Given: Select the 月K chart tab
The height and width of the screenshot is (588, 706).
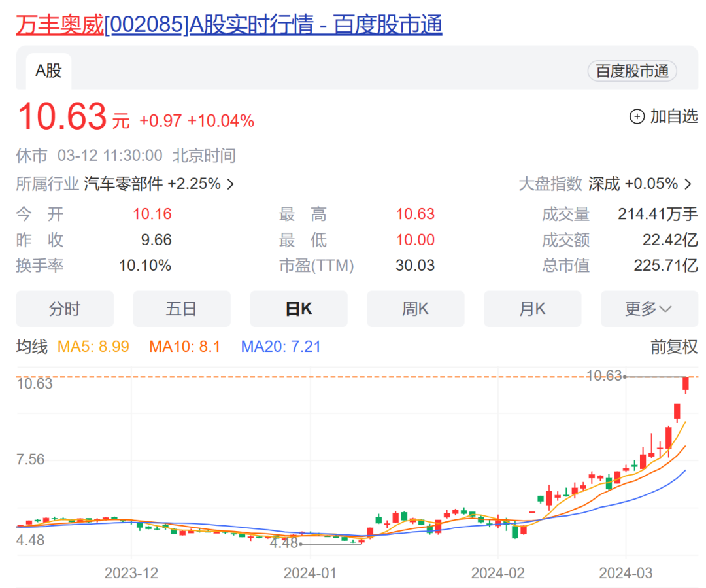Looking at the screenshot, I should pyautogui.click(x=532, y=309).
